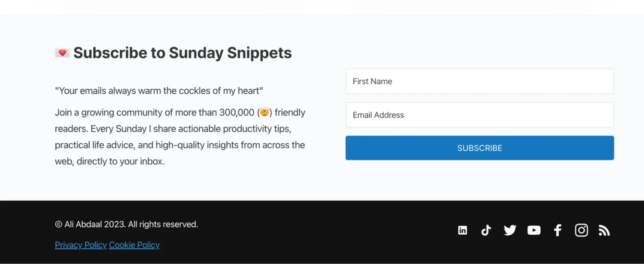Click the love letter emoji beside heading
Image resolution: width=644 pixels, height=264 pixels.
pyautogui.click(x=62, y=53)
